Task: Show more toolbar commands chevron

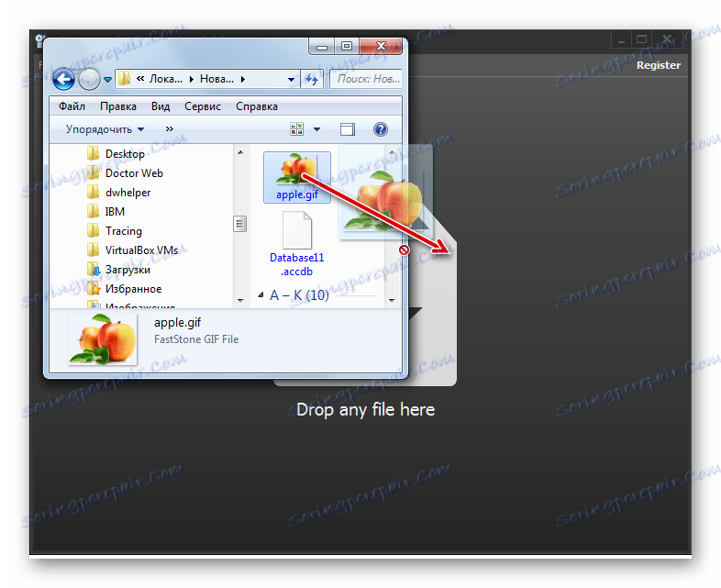Action: tap(170, 128)
